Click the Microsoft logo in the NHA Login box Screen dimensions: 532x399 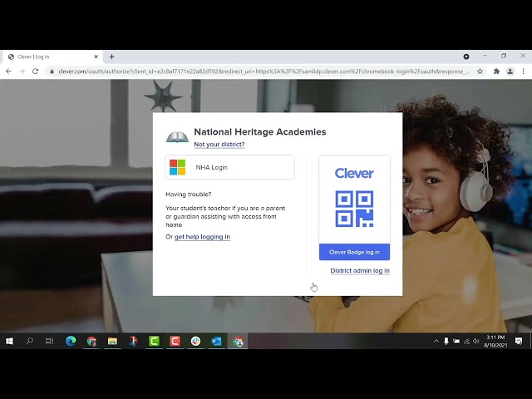(177, 167)
